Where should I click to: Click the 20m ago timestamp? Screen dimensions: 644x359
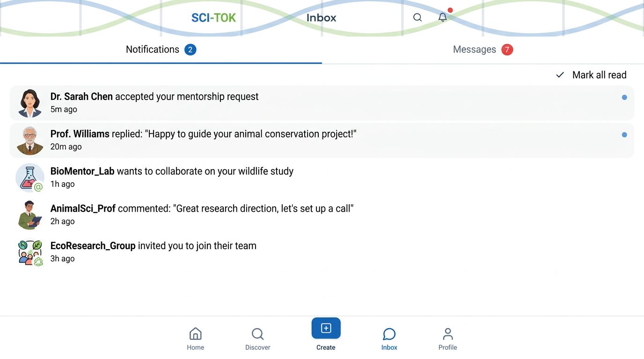pyautogui.click(x=66, y=147)
